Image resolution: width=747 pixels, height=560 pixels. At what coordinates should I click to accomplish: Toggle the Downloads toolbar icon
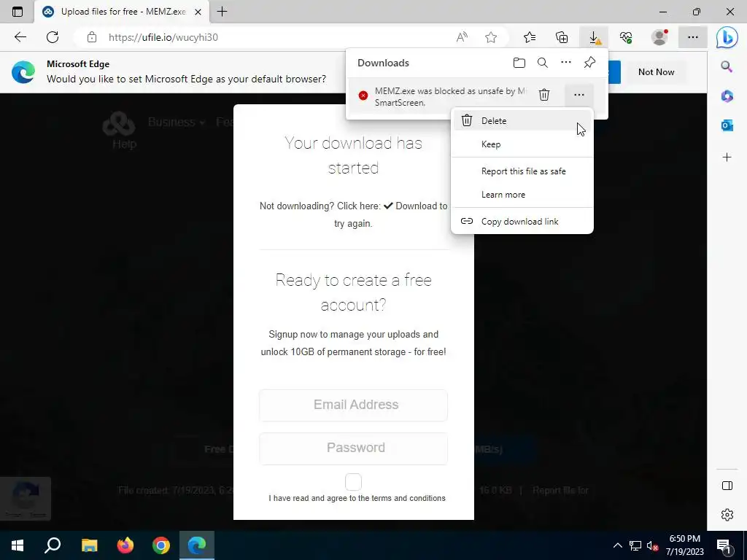coord(594,37)
